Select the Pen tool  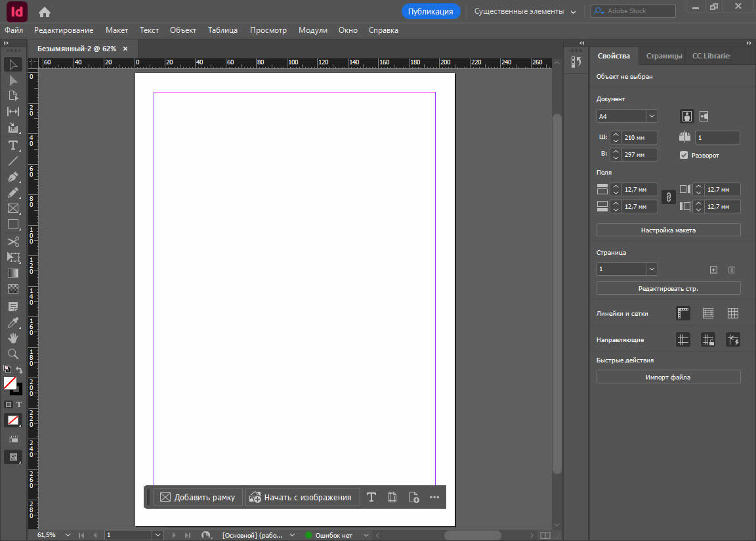(x=12, y=177)
